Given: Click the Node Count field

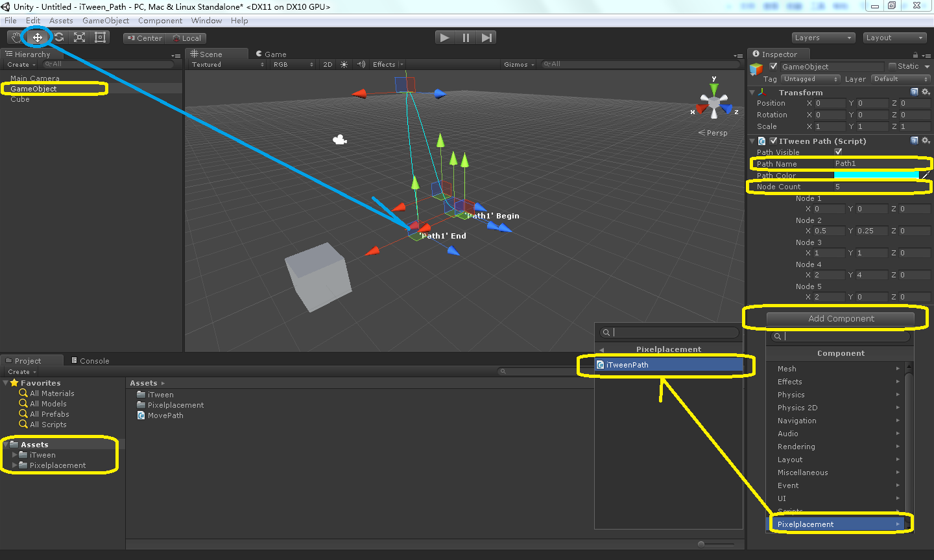Looking at the screenshot, I should [x=881, y=187].
